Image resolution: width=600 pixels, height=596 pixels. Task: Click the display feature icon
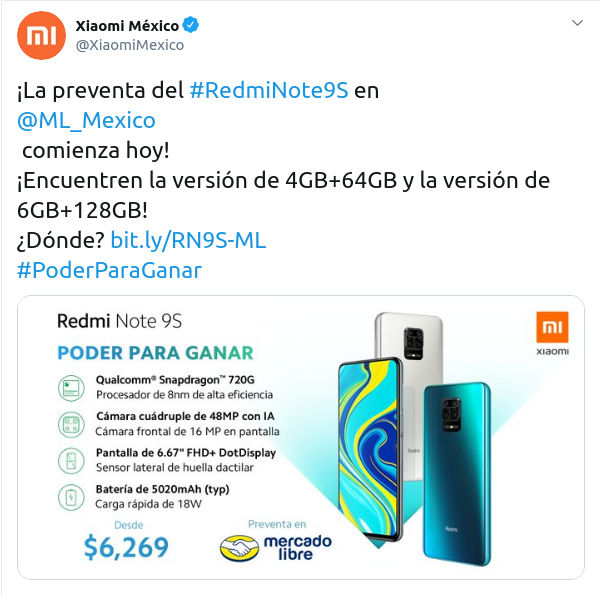coord(71,461)
